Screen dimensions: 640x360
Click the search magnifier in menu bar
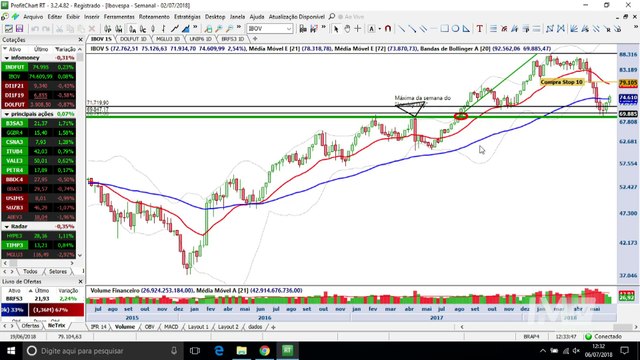coord(332,17)
